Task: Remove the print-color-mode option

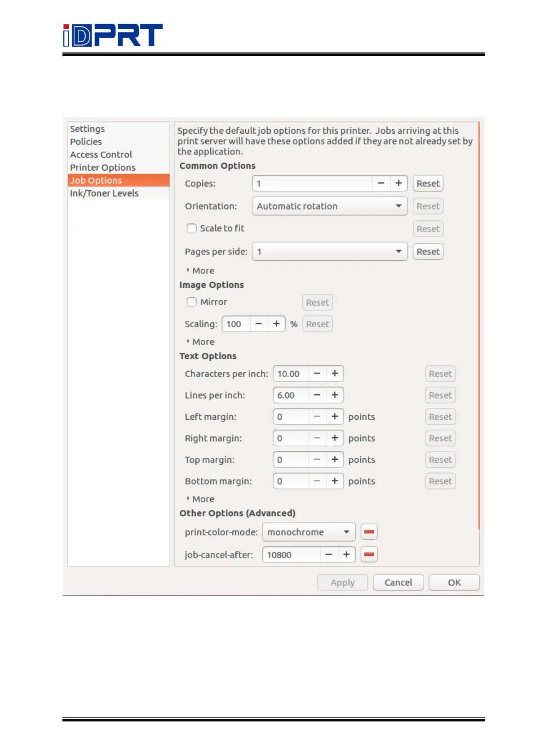Action: 369,532
